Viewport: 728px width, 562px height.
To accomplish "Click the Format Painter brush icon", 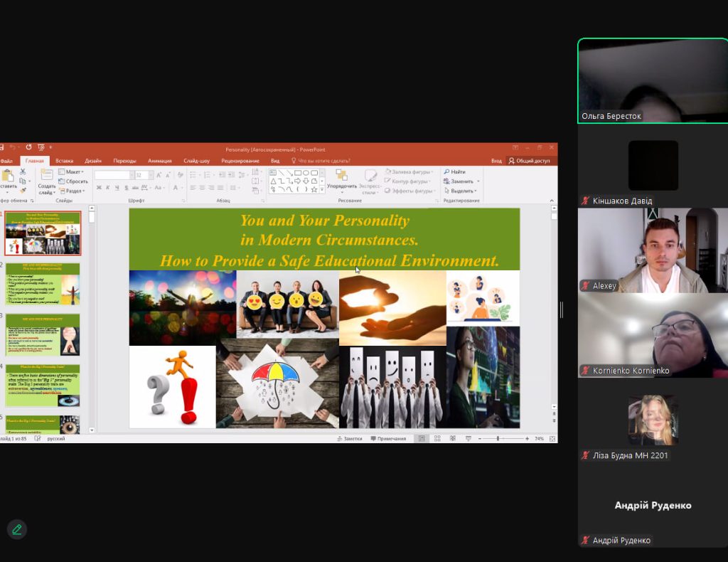I will click(x=23, y=191).
